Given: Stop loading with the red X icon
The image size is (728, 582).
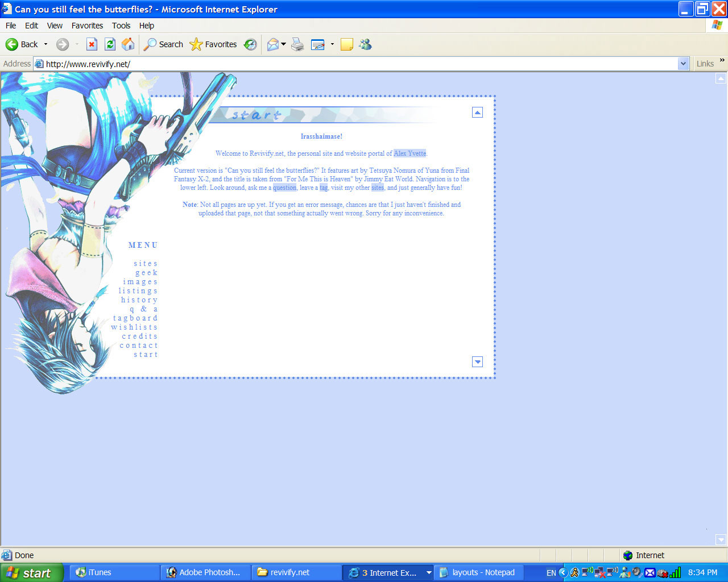Looking at the screenshot, I should pyautogui.click(x=92, y=44).
